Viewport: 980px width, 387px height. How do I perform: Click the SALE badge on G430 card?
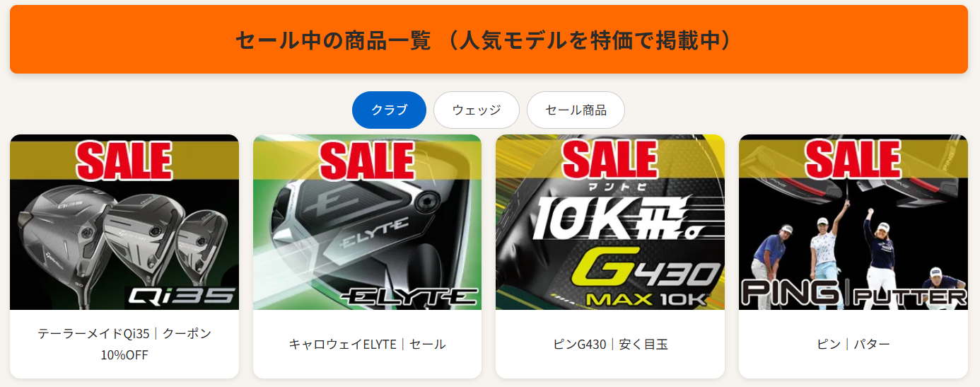pyautogui.click(x=610, y=160)
